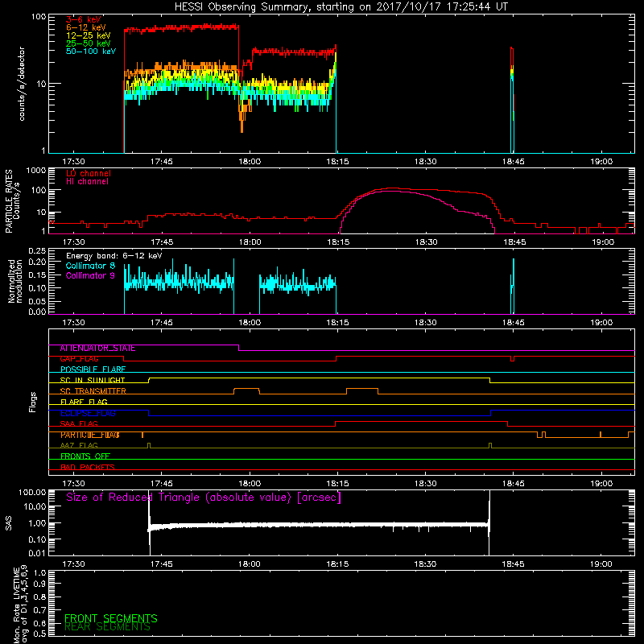Select the Collimator 8 legend label
Viewport: 644px width, 644px height.
coord(90,266)
